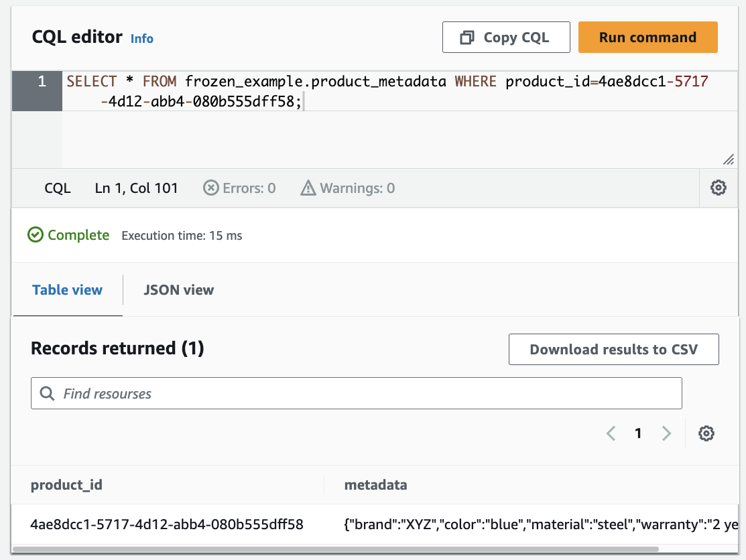Download results to CSV
Screen dimensions: 746x560
(613, 350)
